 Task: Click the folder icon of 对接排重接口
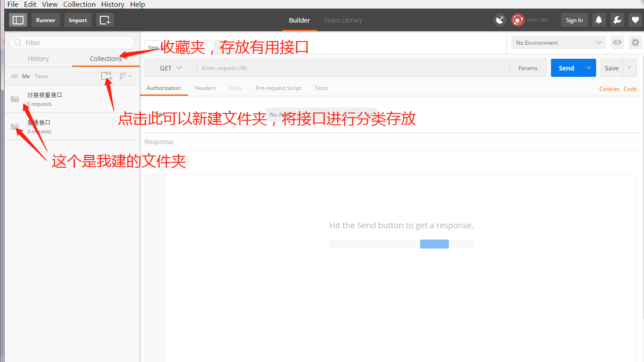tap(15, 99)
